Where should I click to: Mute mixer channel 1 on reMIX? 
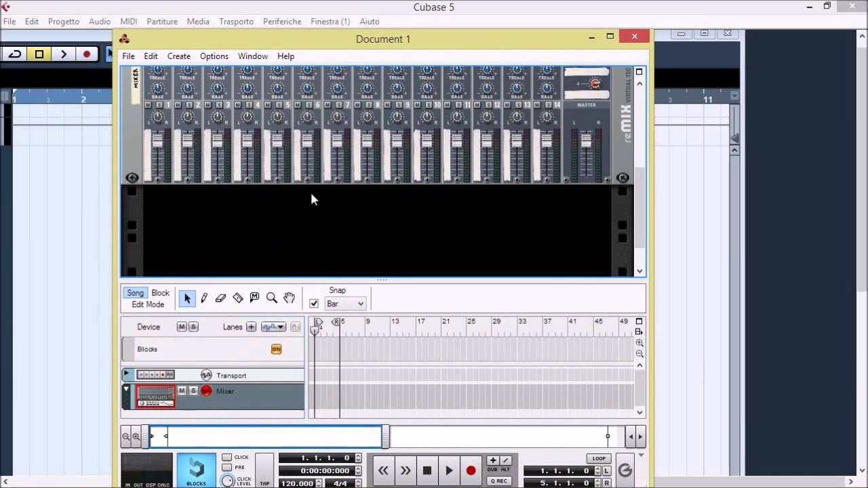(149, 105)
